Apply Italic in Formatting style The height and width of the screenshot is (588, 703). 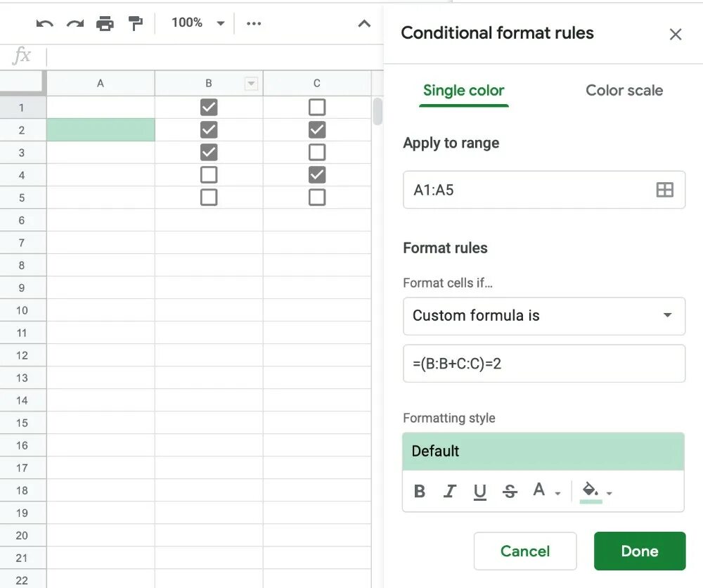(450, 492)
